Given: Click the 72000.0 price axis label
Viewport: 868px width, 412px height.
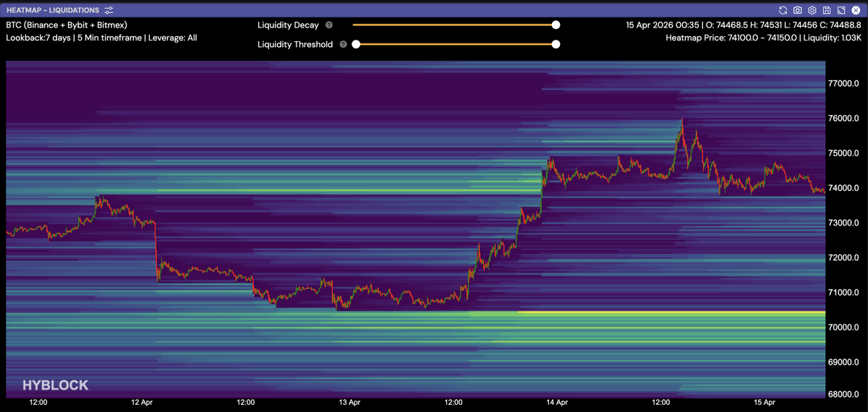Looking at the screenshot, I should click(x=843, y=257).
